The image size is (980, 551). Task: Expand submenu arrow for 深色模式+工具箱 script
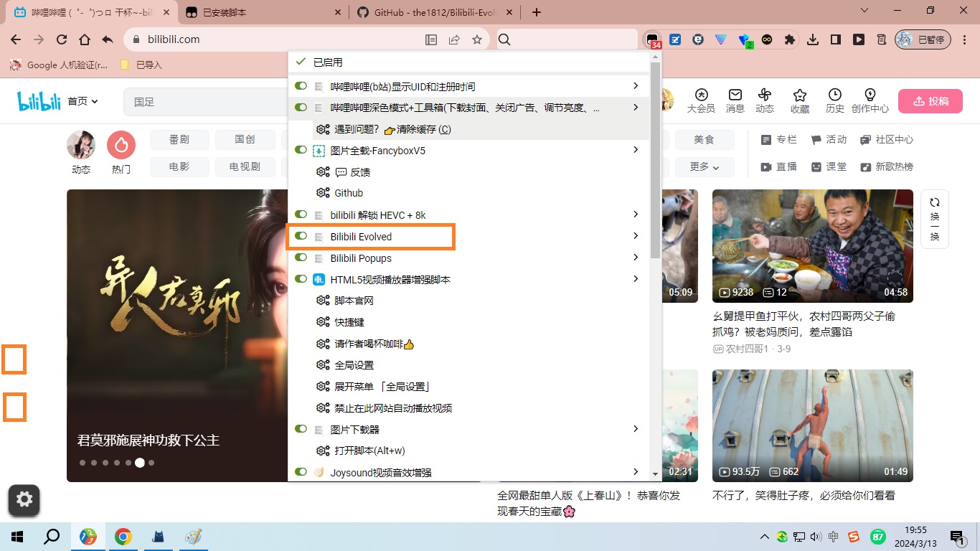636,108
